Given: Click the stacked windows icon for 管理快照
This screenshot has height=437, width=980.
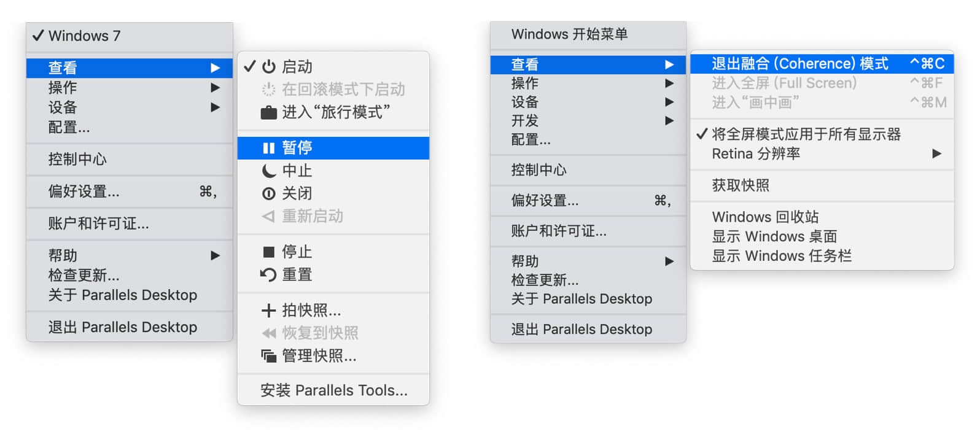Looking at the screenshot, I should click(x=268, y=356).
